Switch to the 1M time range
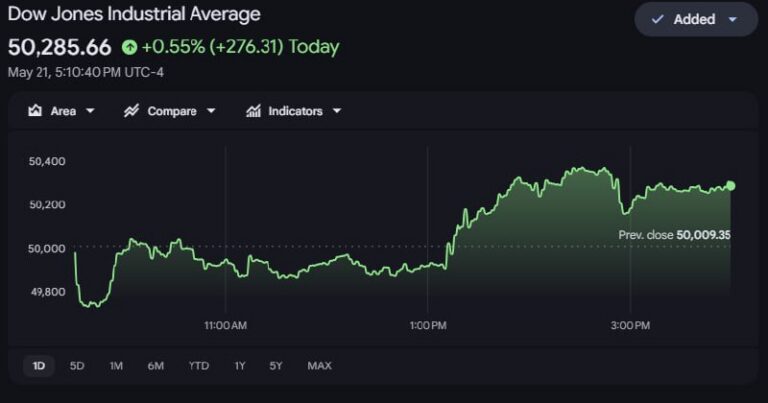Viewport: 768px width, 403px height. point(116,366)
